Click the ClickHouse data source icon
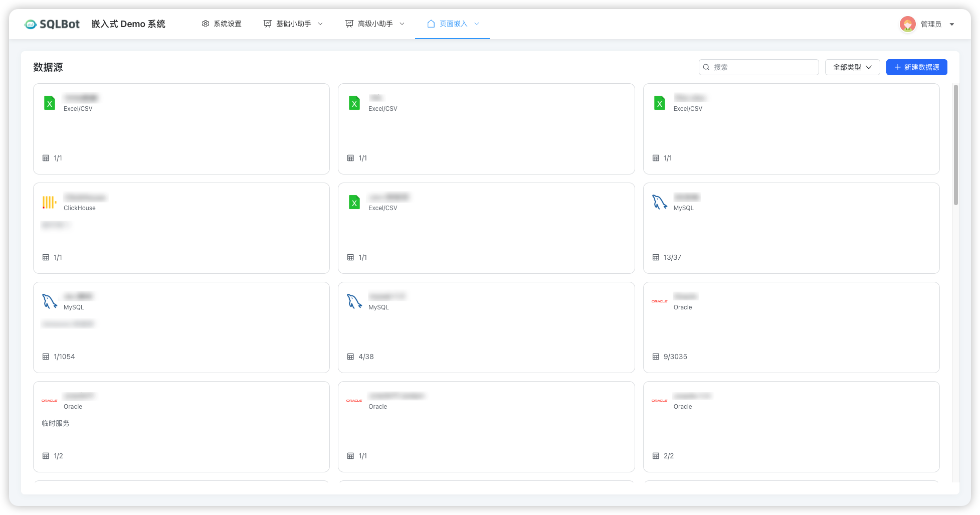 coord(49,202)
